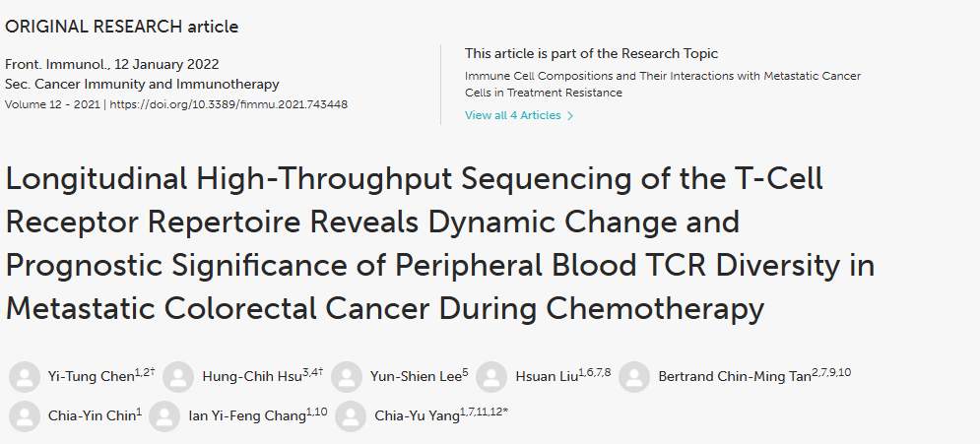Open author name Hsuan Liu
Viewport: 980px width, 444px height.
tap(547, 377)
